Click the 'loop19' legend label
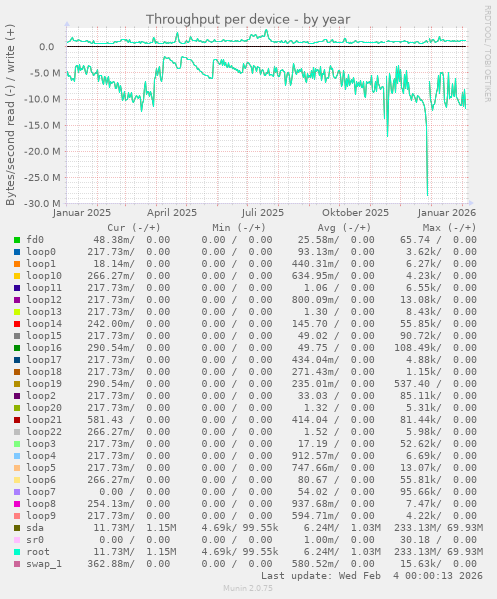This screenshot has height=599, width=497. 44,384
